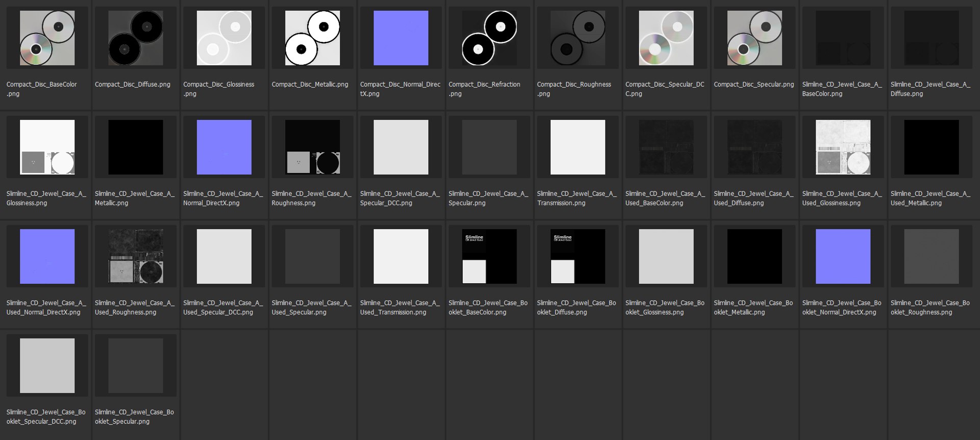Open the Compact_Disc_Glossiness.png thumbnail

(x=224, y=38)
